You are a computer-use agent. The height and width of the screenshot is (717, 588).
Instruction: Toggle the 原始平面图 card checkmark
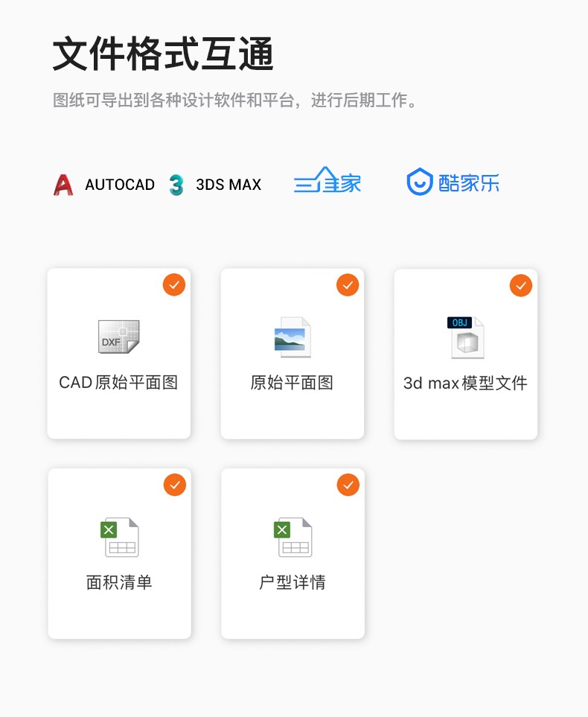coord(348,284)
